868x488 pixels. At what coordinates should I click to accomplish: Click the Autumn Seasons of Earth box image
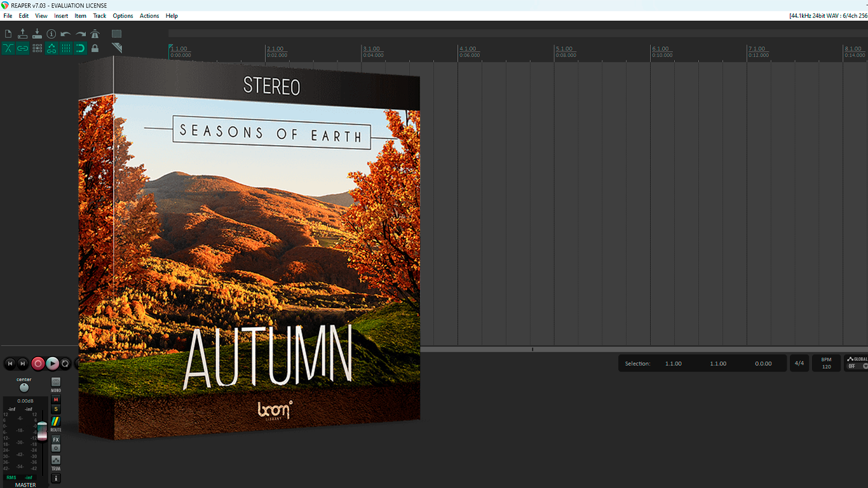(249, 248)
